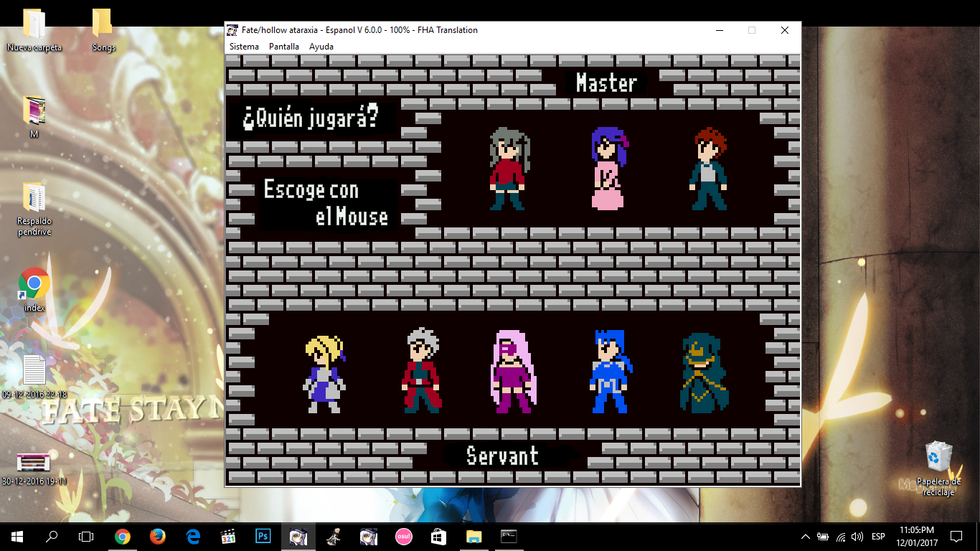Viewport: 980px width, 551px height.
Task: Open the Action Center notifications icon
Action: tap(956, 536)
